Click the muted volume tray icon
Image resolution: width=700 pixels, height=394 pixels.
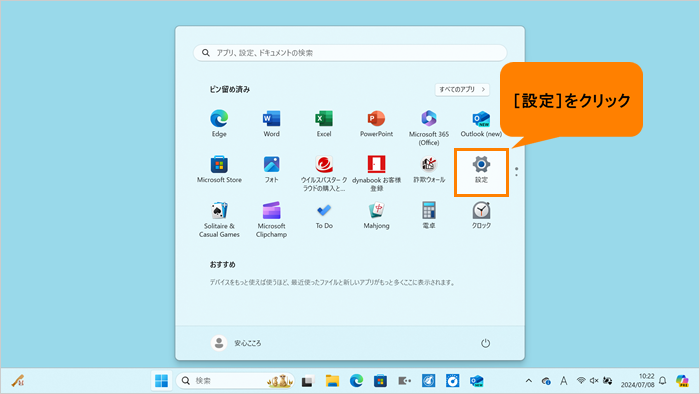[594, 381]
